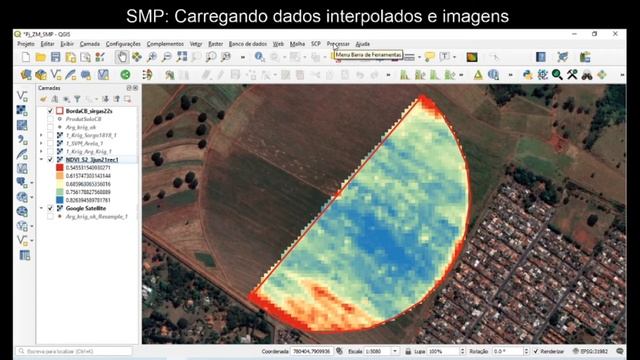Viewport: 640px width, 360px height.
Task: Open the Complementos menu
Action: (165, 44)
